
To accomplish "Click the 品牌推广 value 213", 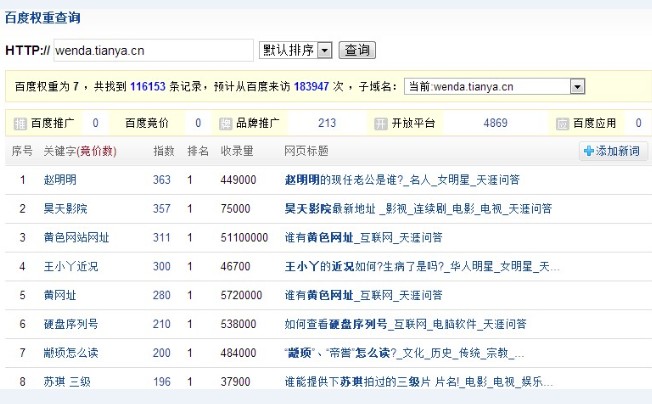I will coord(327,123).
